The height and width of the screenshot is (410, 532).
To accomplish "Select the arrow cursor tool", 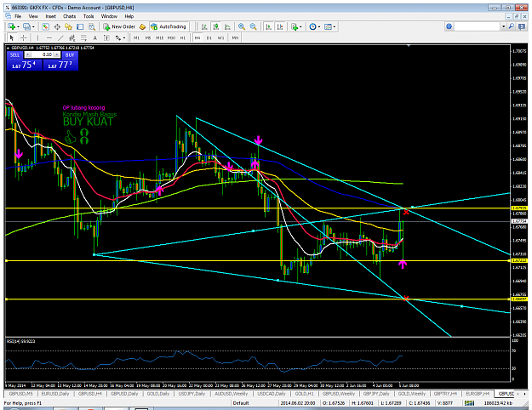I will point(12,37).
